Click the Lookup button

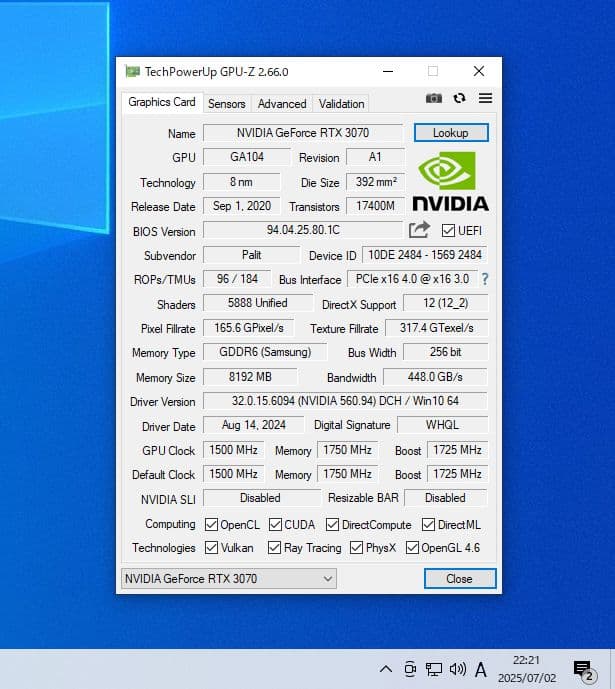(451, 133)
